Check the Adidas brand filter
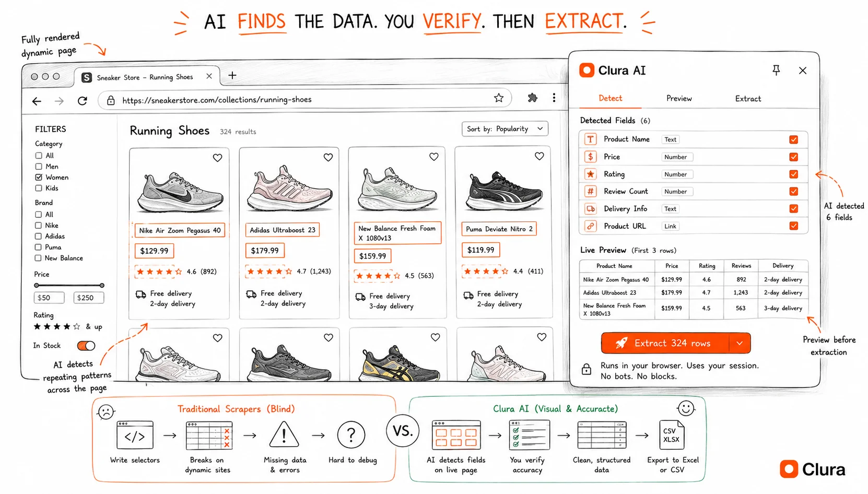The image size is (868, 494). pos(38,237)
